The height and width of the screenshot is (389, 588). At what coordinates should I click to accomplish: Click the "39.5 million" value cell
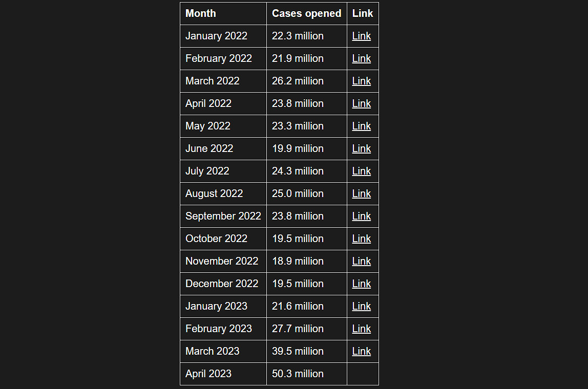pos(298,351)
